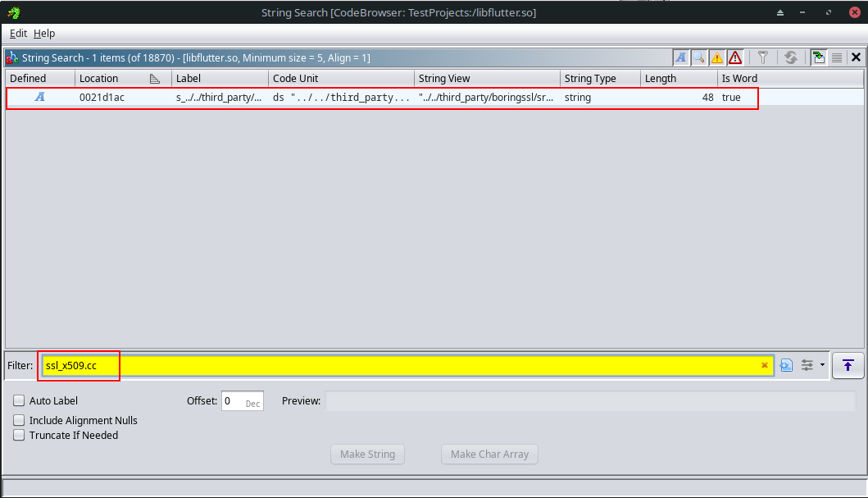Image resolution: width=868 pixels, height=498 pixels.
Task: Clear the filter with the orange X
Action: pos(765,365)
